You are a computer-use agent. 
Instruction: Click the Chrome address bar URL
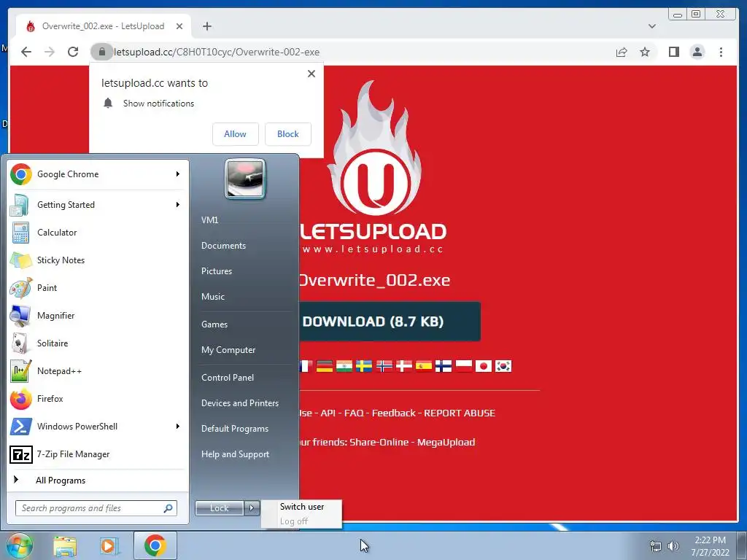217,52
